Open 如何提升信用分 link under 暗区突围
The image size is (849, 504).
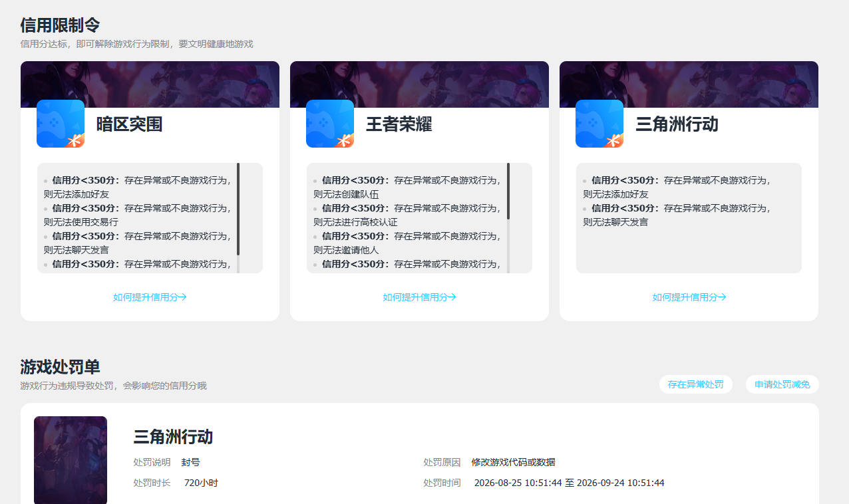(150, 297)
